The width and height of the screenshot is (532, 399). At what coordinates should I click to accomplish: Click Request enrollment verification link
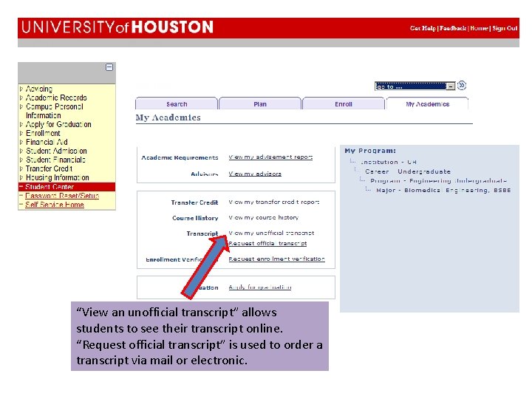(x=277, y=259)
